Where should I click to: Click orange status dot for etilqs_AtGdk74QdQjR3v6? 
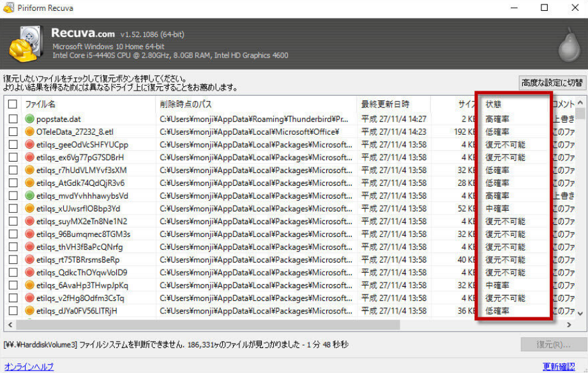[29, 183]
